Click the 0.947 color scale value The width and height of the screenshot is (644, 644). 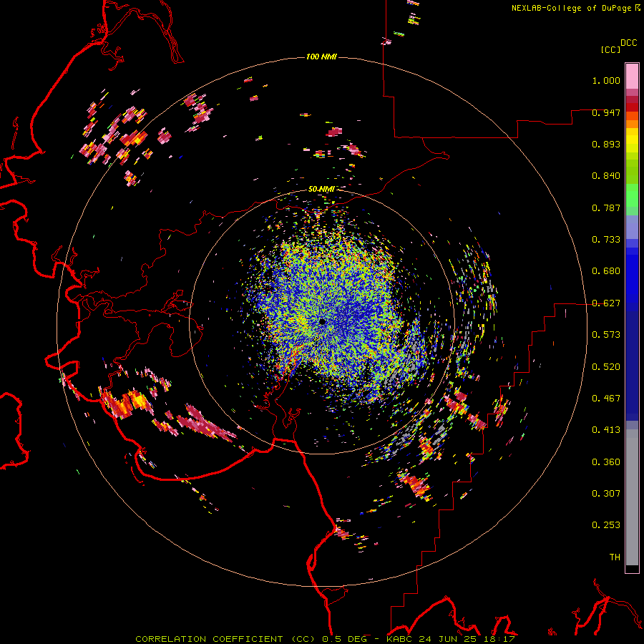[x=606, y=112]
